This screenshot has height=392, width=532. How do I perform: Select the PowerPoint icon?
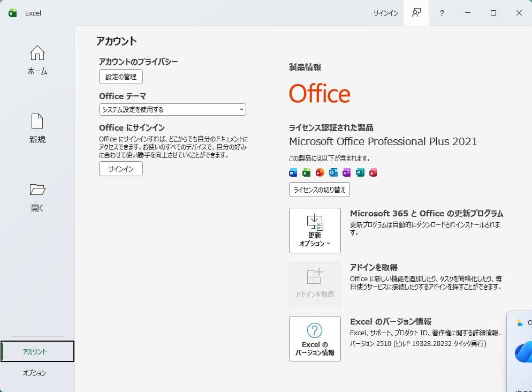coord(319,172)
